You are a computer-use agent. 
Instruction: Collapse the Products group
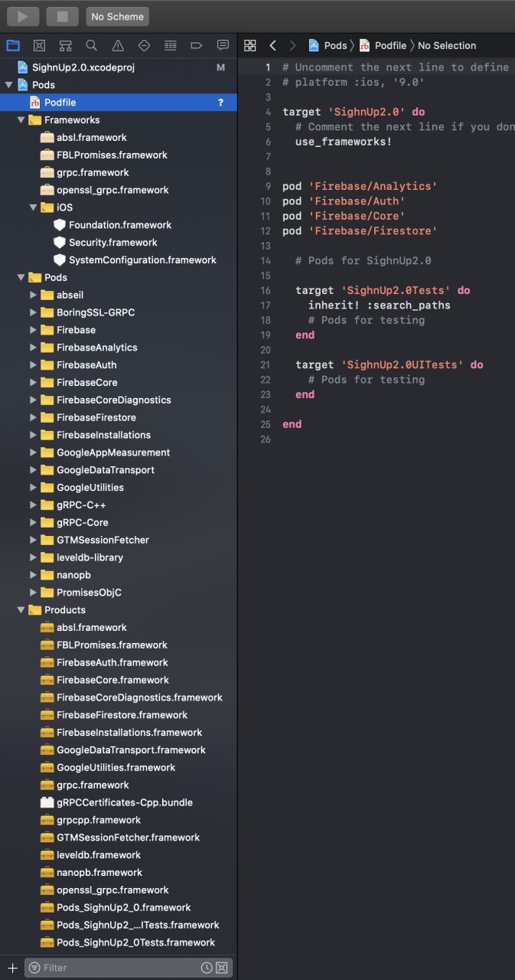tap(21, 610)
